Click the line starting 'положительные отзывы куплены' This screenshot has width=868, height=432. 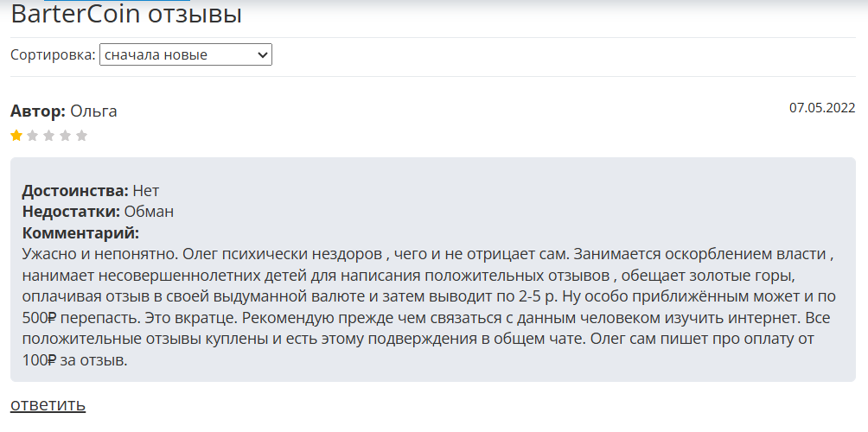(418, 339)
